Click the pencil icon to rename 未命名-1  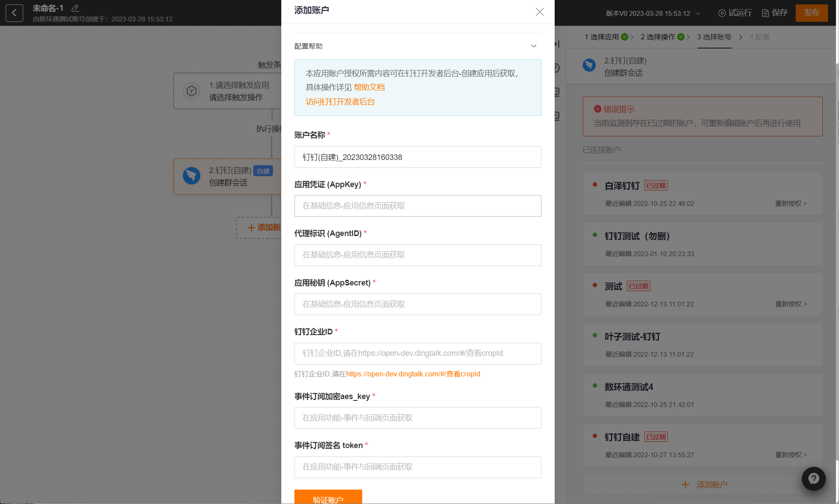[x=75, y=8]
